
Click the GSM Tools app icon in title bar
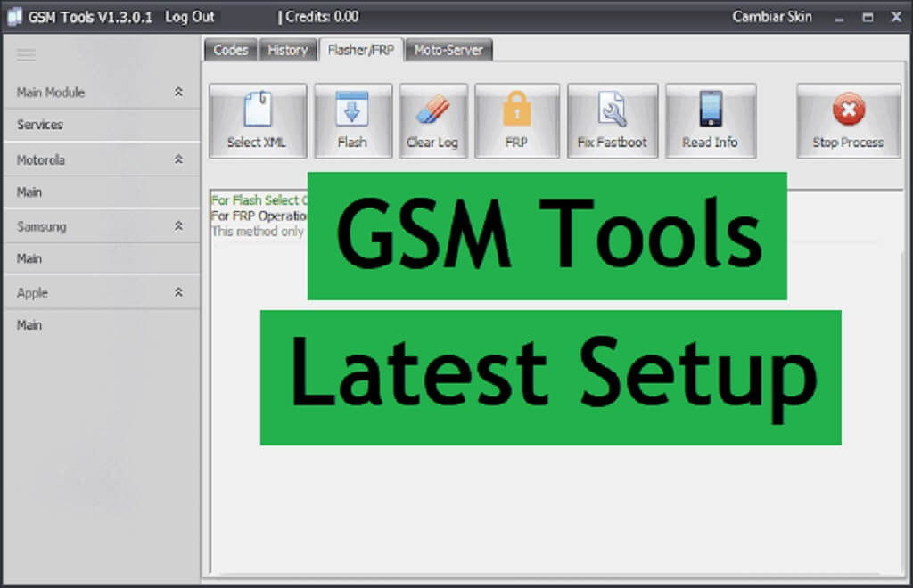[x=14, y=17]
